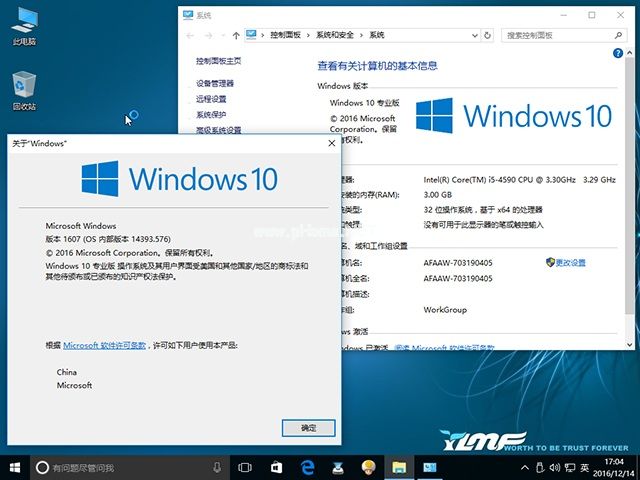Open the Microsoft 软件许可条款 link in About dialog
Image resolution: width=640 pixels, height=480 pixels.
click(104, 345)
